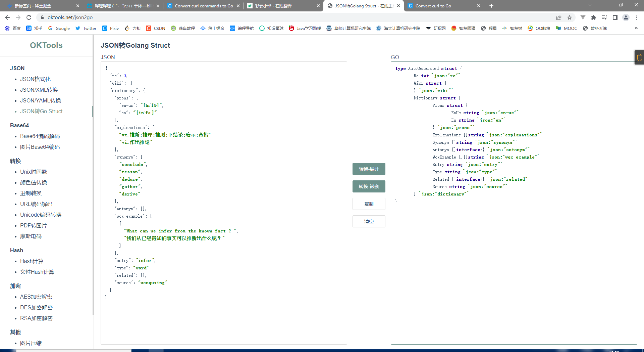The width and height of the screenshot is (644, 352).
Task: Bookmark this page with the star icon
Action: [570, 17]
